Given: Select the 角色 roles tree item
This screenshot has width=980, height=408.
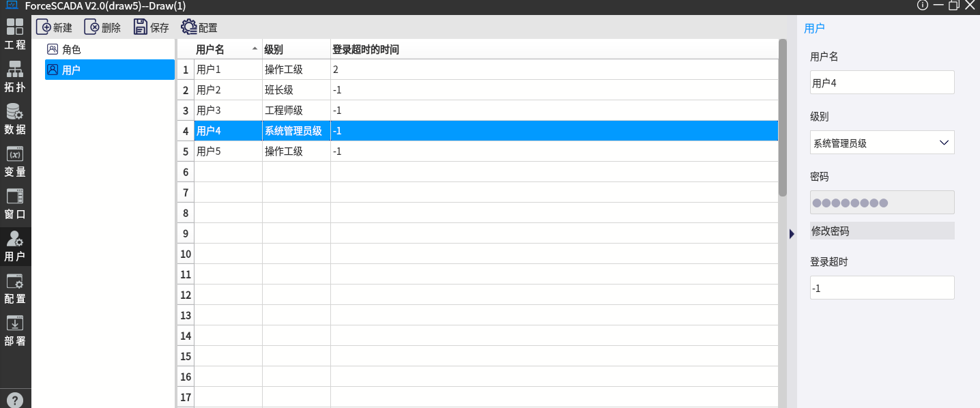Looking at the screenshot, I should (x=71, y=50).
